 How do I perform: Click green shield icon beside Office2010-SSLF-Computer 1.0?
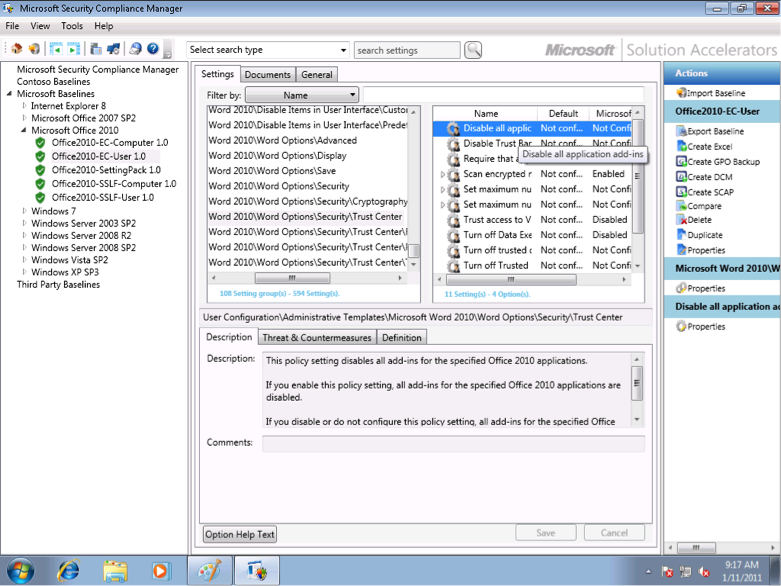coord(40,184)
